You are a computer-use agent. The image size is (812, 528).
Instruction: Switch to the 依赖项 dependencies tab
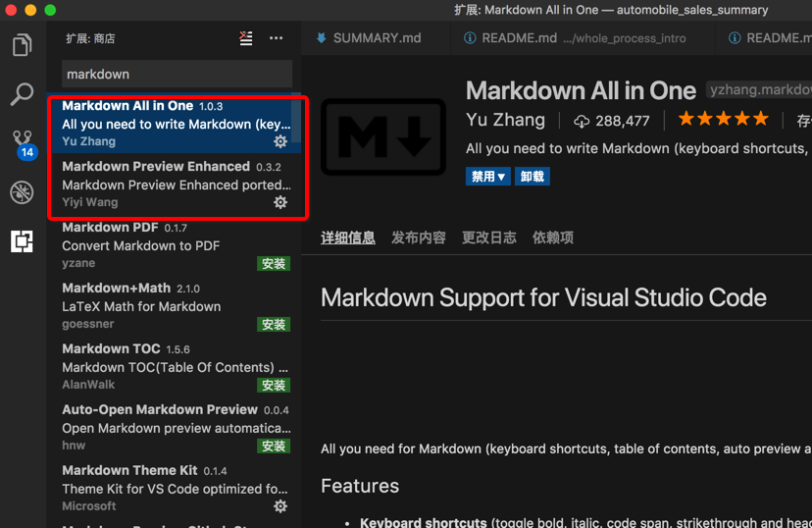[x=552, y=238]
